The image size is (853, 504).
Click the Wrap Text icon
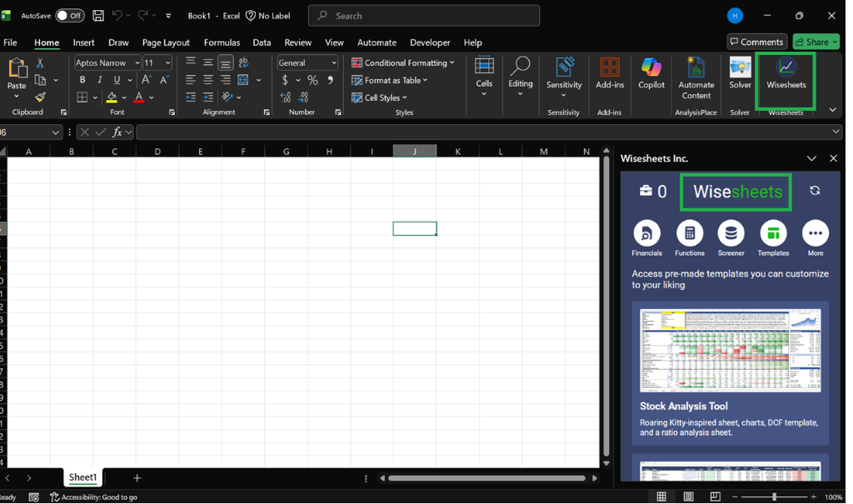click(x=246, y=63)
